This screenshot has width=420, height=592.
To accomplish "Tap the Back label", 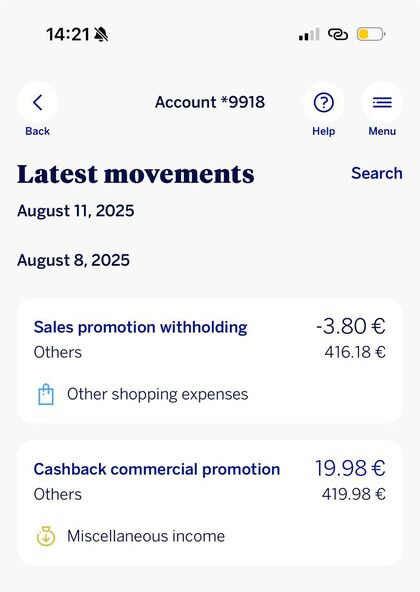I will [37, 131].
